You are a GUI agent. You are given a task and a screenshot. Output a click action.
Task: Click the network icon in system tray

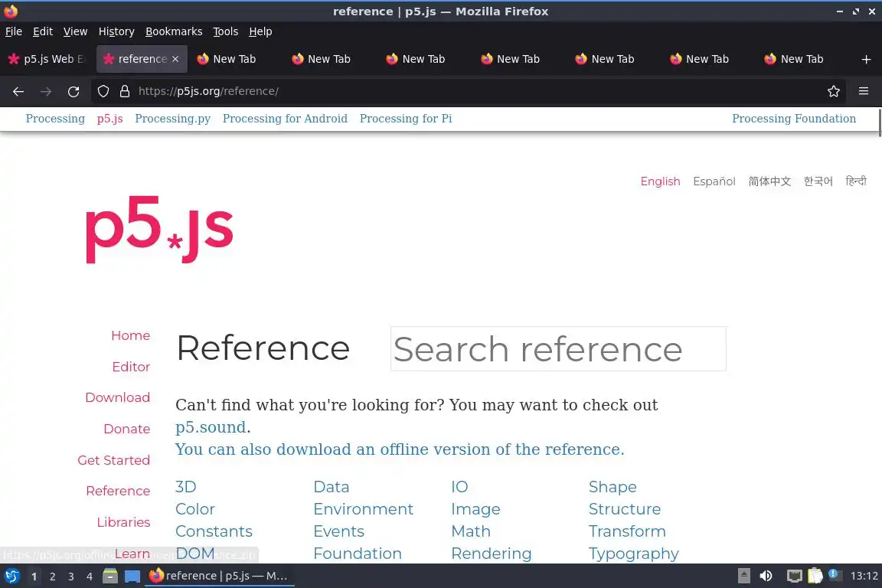pyautogui.click(x=794, y=576)
